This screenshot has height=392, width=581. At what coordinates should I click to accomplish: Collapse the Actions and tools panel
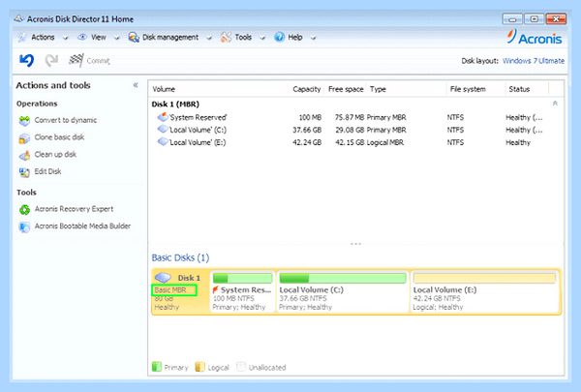click(x=136, y=85)
